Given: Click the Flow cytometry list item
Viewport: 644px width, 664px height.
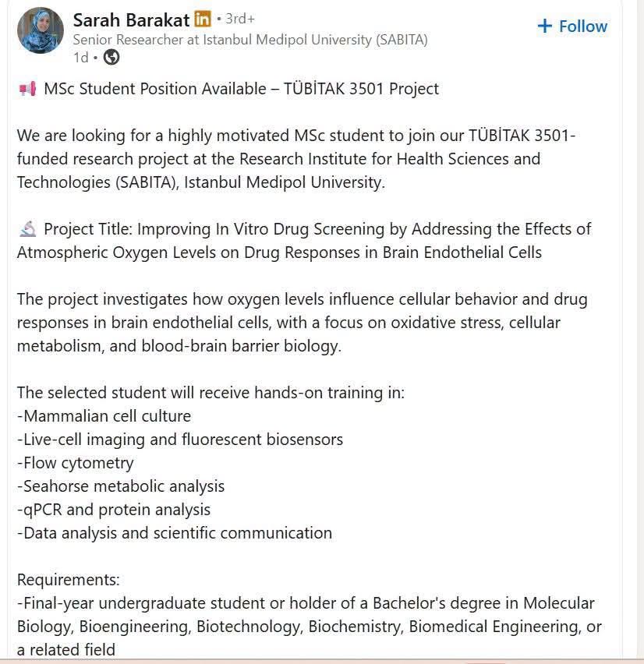Looking at the screenshot, I should (76, 463).
